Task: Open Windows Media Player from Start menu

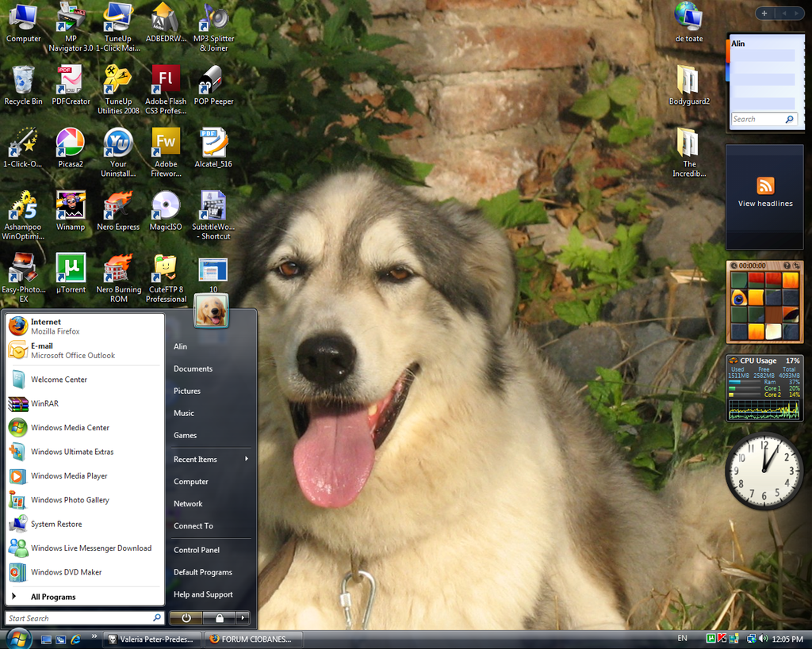Action: (x=85, y=476)
